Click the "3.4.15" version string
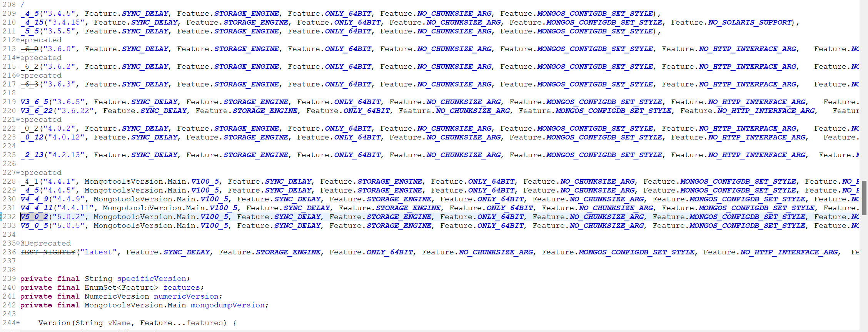 [x=67, y=22]
